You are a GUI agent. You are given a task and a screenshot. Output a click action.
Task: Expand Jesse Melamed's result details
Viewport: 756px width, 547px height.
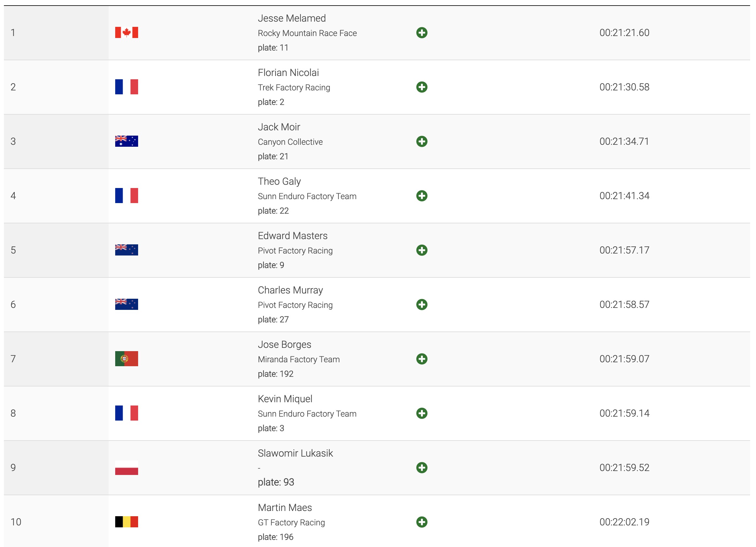422,33
